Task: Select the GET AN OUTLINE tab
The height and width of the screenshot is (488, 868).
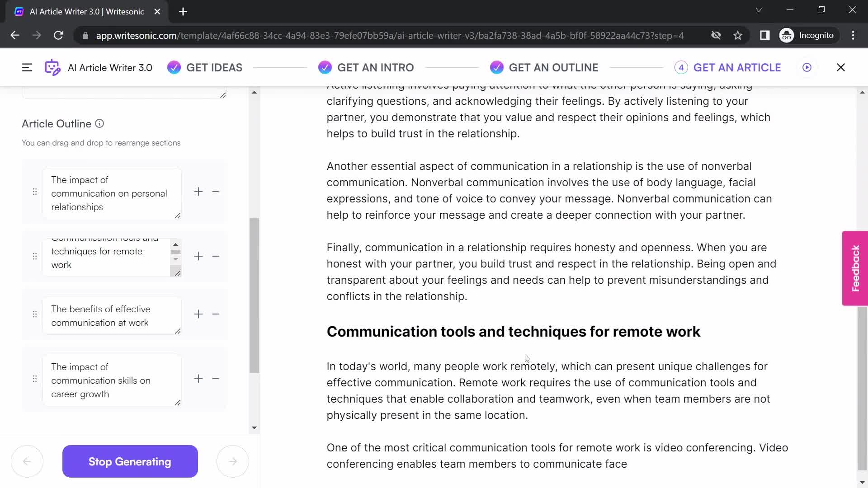Action: [x=554, y=67]
